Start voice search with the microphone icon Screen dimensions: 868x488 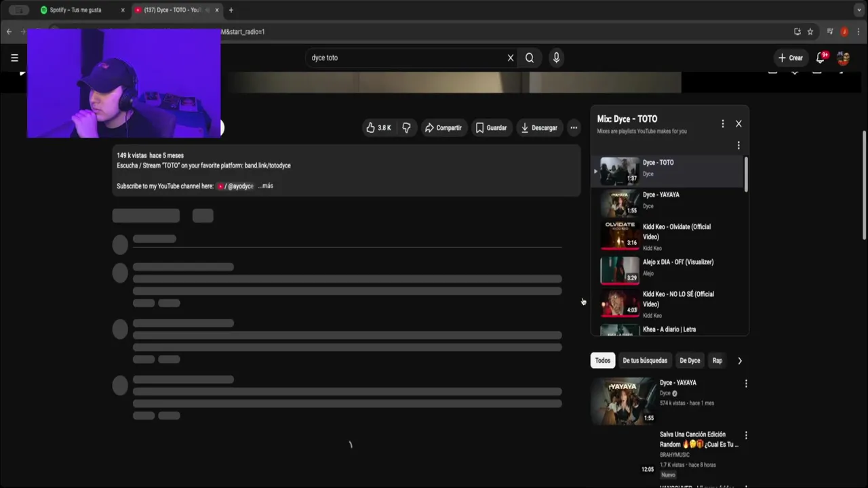tap(556, 58)
